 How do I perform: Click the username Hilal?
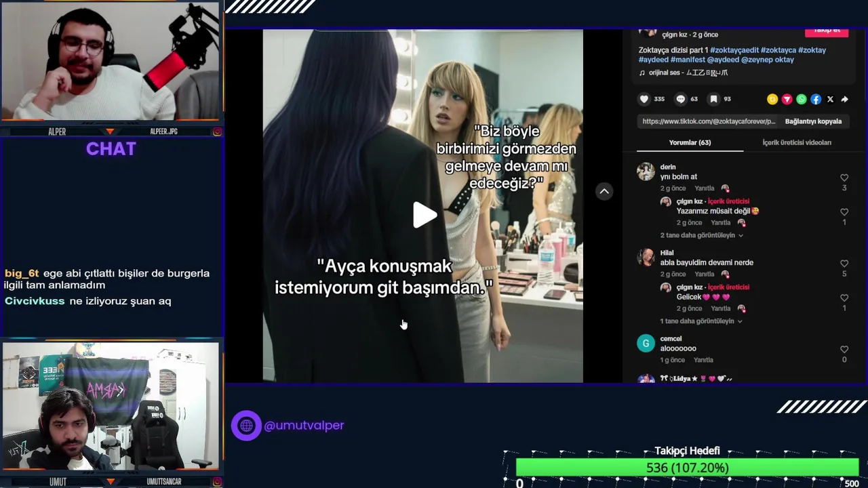pos(667,253)
